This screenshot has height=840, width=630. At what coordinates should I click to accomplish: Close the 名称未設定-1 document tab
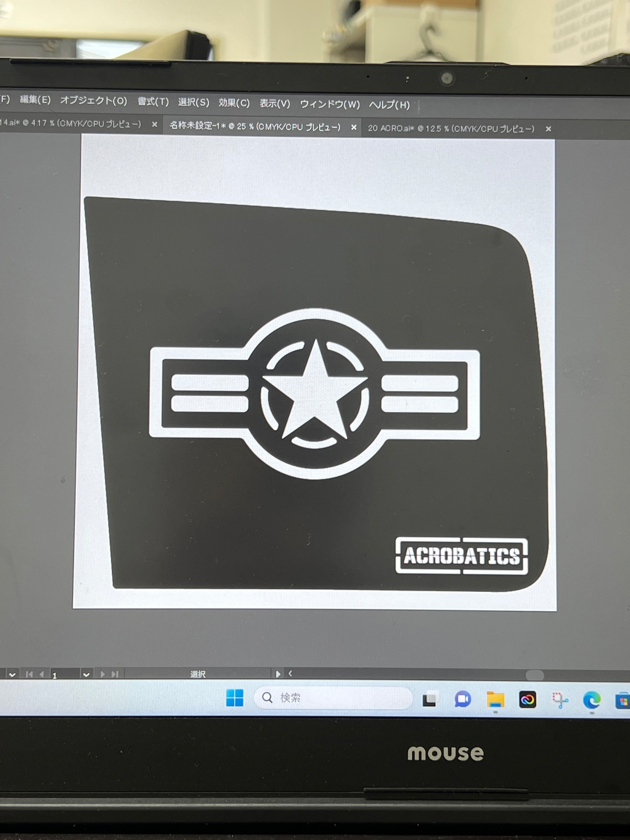coord(353,127)
